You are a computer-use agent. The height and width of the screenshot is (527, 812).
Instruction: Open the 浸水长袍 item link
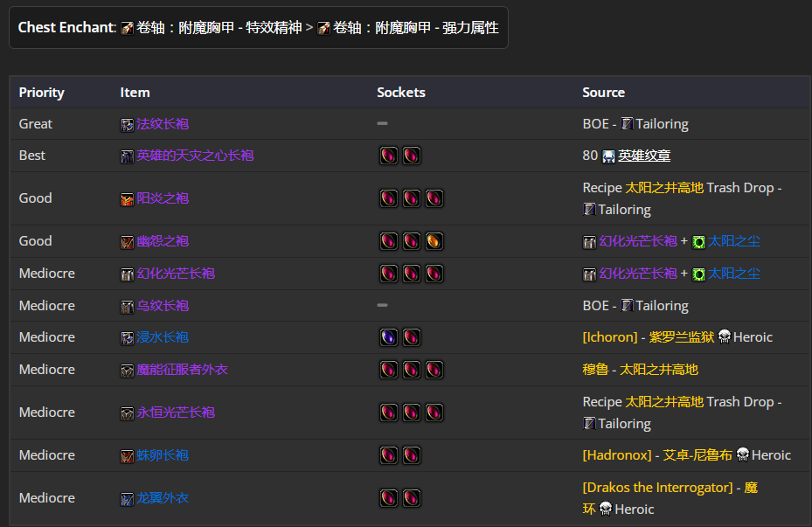click(163, 337)
